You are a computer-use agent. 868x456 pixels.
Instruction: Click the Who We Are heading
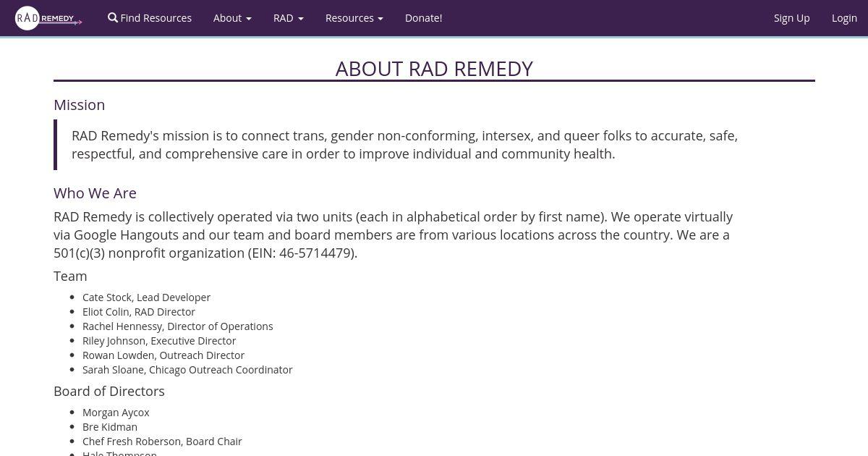click(x=95, y=193)
